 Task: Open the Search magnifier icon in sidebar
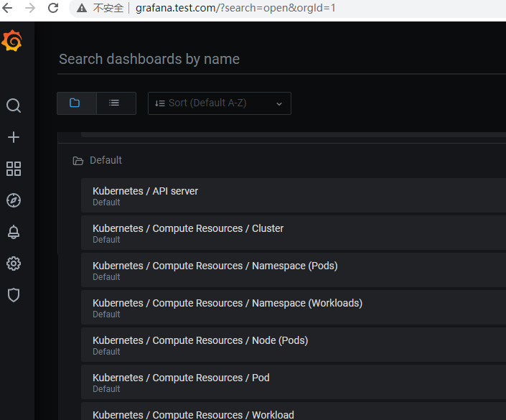point(14,106)
